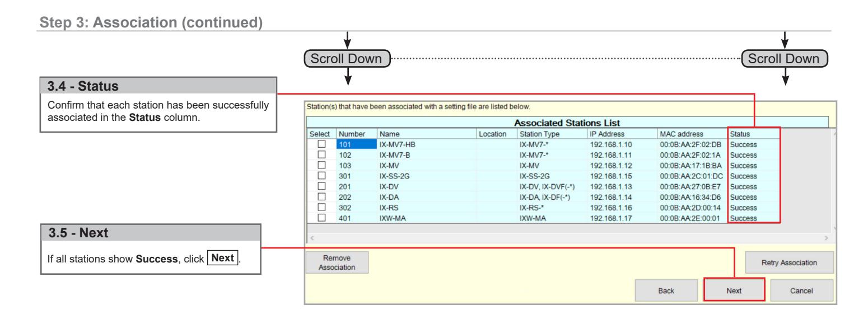This screenshot has width=868, height=319.
Task: Select the name cell IX-MV7-HB
Action: coord(426,144)
